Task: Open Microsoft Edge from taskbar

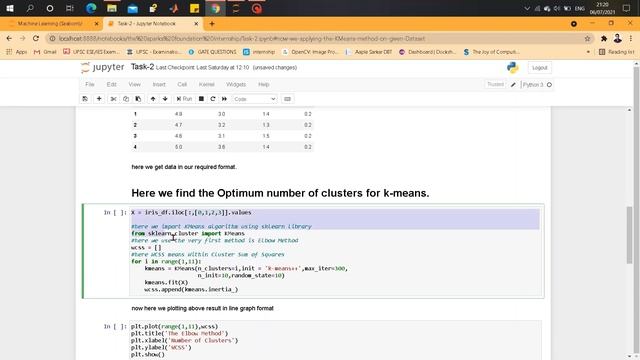Action: [x=91, y=8]
